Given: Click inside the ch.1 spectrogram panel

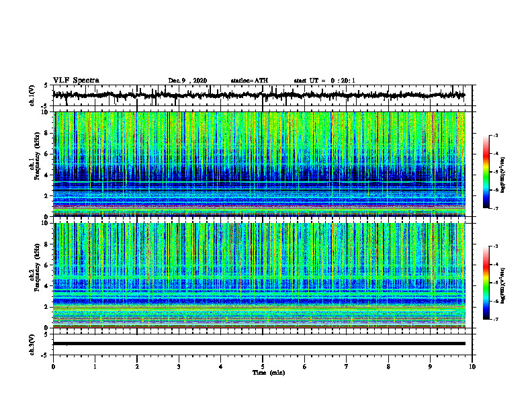Looking at the screenshot, I should click(x=259, y=164).
